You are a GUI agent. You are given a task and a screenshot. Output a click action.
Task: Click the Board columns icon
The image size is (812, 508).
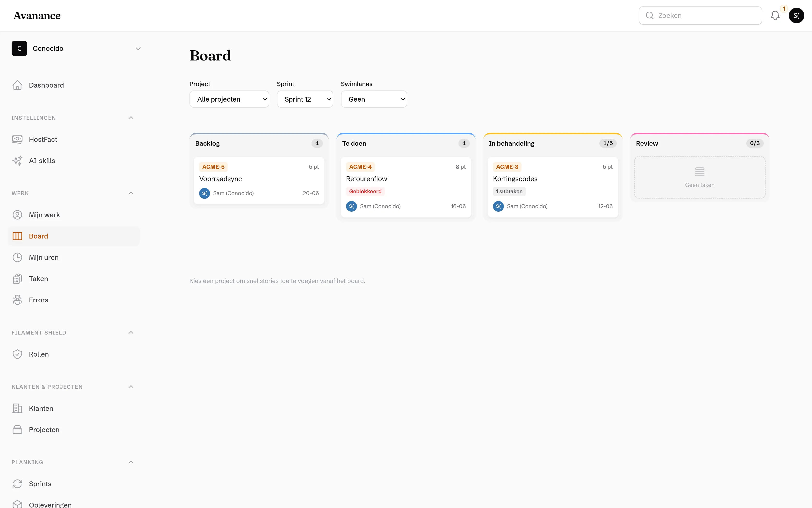tap(17, 236)
